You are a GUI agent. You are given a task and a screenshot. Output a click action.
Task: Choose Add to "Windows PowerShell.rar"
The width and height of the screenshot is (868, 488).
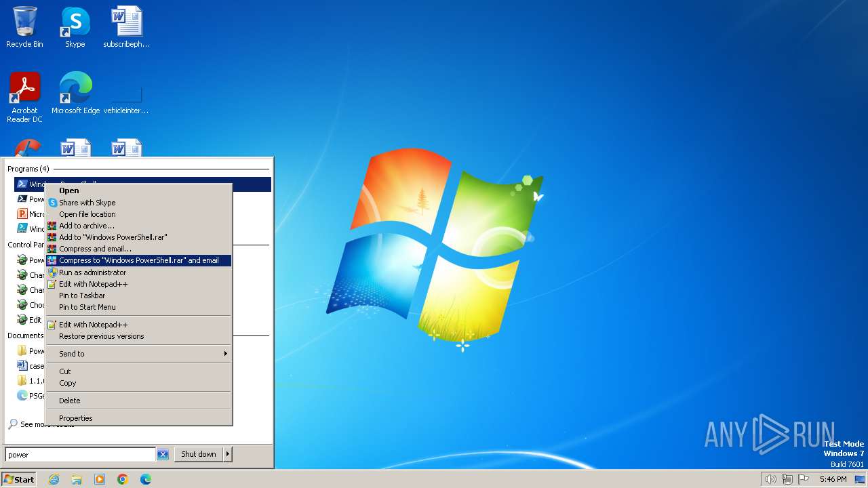(x=138, y=237)
